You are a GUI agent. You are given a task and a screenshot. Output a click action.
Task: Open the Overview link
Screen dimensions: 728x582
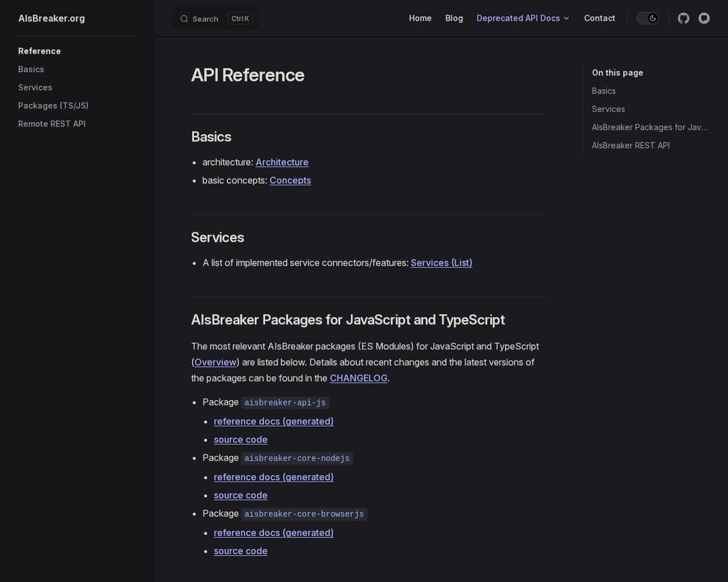pos(215,362)
